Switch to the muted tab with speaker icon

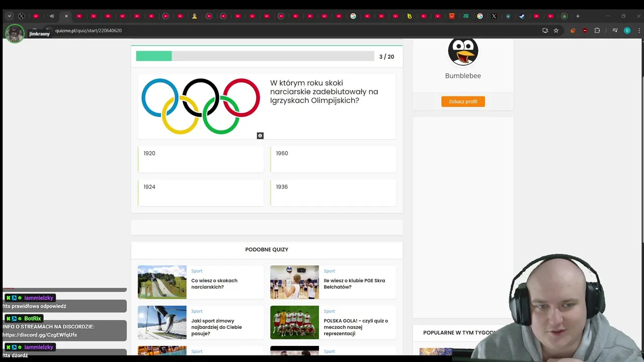pyautogui.click(x=51, y=16)
